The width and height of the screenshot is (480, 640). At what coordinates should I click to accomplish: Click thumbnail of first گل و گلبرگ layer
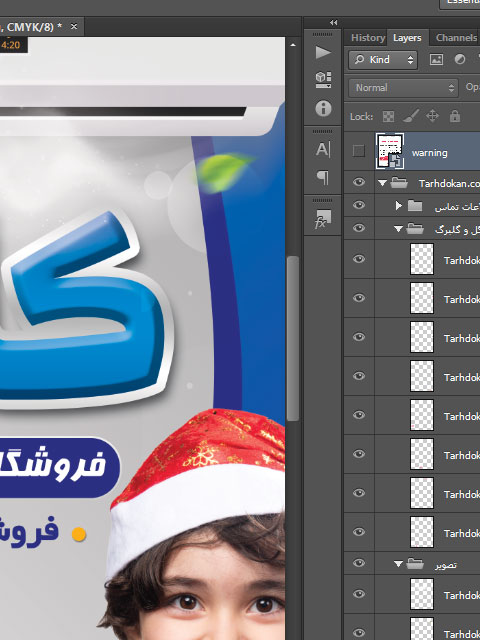[422, 259]
